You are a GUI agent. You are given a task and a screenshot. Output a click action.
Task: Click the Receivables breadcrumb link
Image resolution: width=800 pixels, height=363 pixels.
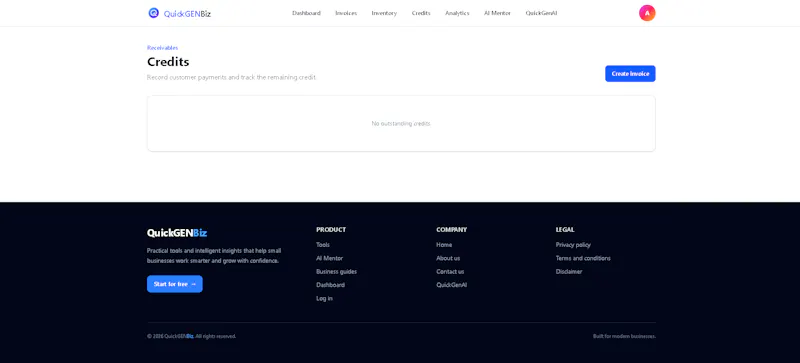tap(162, 47)
